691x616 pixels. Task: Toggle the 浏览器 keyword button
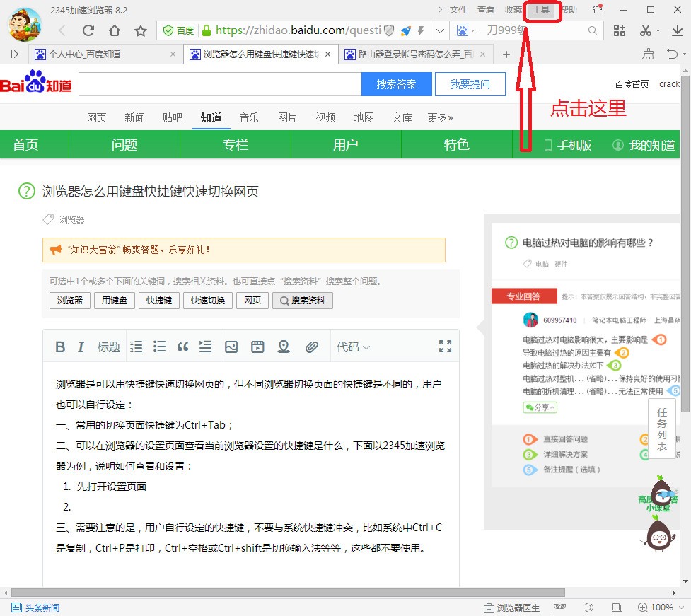(70, 301)
